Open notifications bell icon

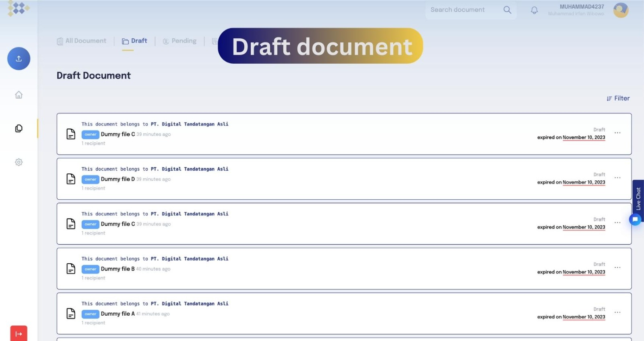pyautogui.click(x=534, y=10)
